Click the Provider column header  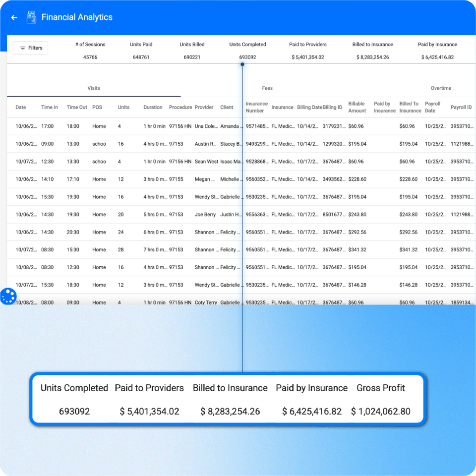203,107
